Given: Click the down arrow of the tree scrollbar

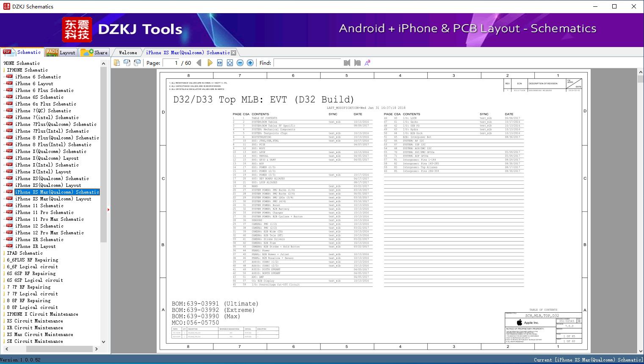Looking at the screenshot, I should (103, 342).
